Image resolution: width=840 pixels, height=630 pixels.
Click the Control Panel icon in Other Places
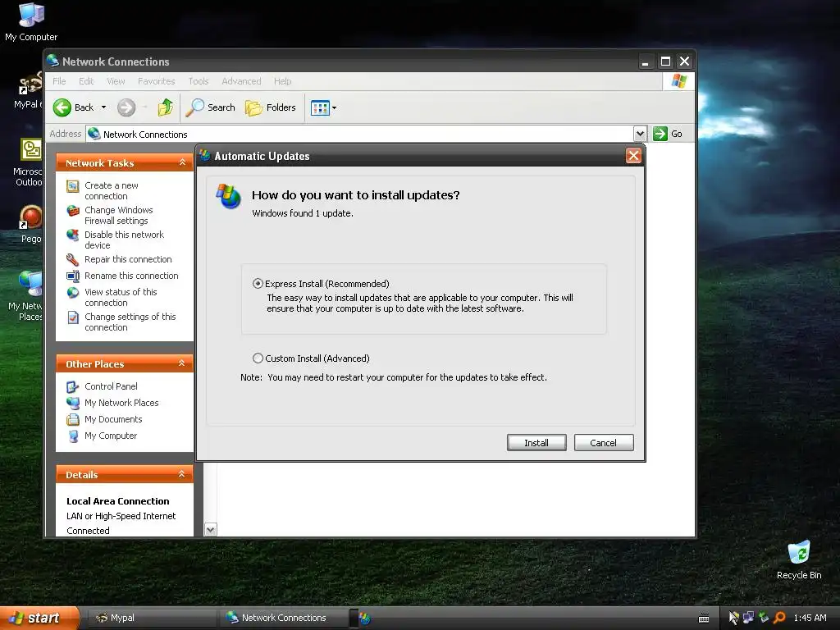pyautogui.click(x=73, y=387)
